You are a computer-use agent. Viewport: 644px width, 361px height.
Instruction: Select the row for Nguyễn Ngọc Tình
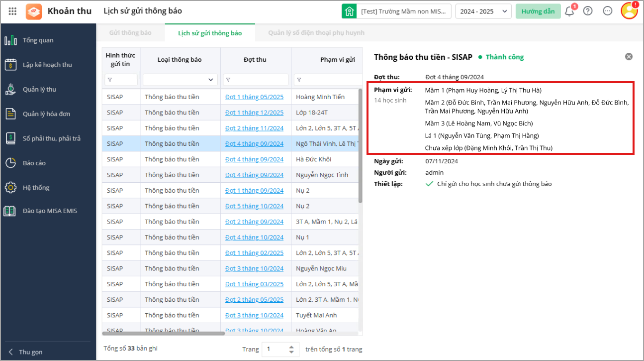[x=230, y=175]
